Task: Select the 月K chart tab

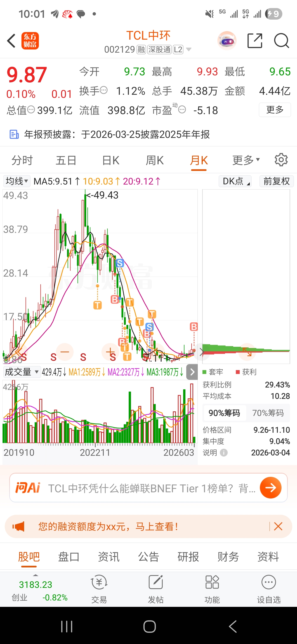Action: pyautogui.click(x=199, y=160)
